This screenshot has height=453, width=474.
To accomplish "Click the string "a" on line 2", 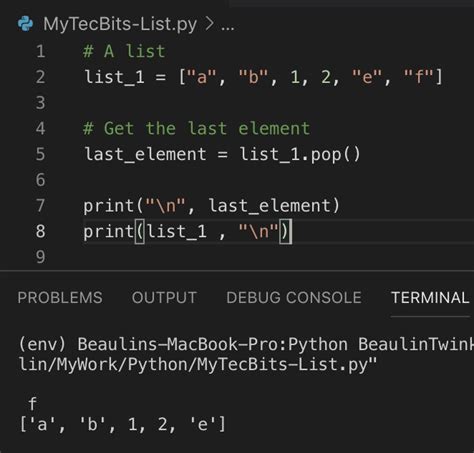I will [x=202, y=77].
